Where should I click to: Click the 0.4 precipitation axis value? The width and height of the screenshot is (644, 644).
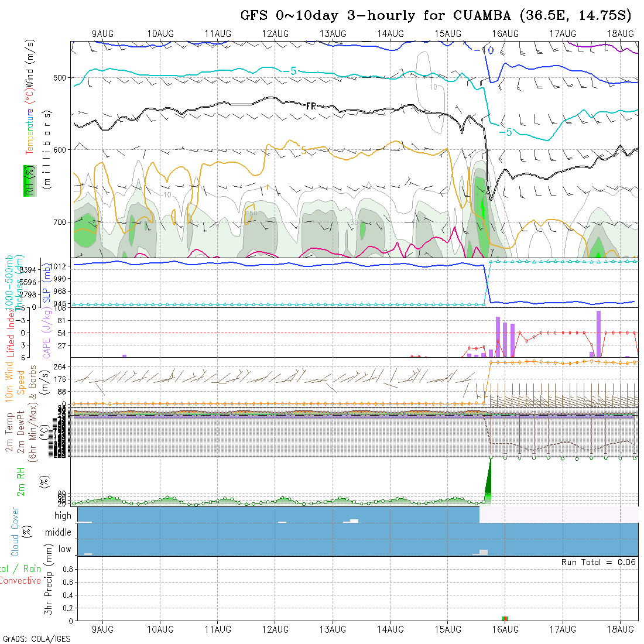pyautogui.click(x=68, y=595)
